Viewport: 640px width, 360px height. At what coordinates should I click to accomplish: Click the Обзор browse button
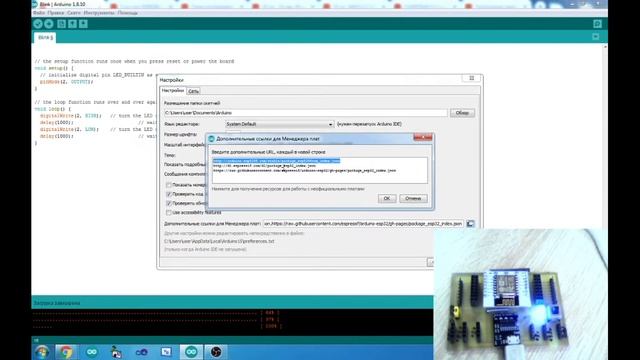(462, 113)
